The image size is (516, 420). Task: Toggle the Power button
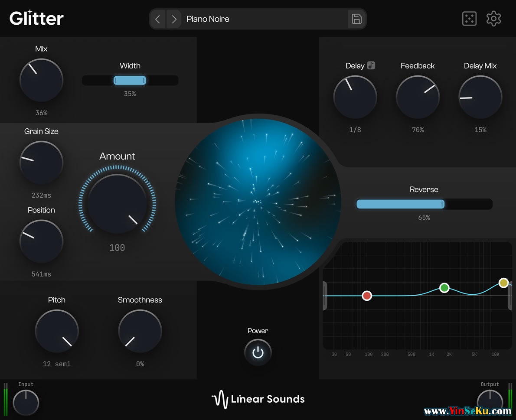coord(258,352)
